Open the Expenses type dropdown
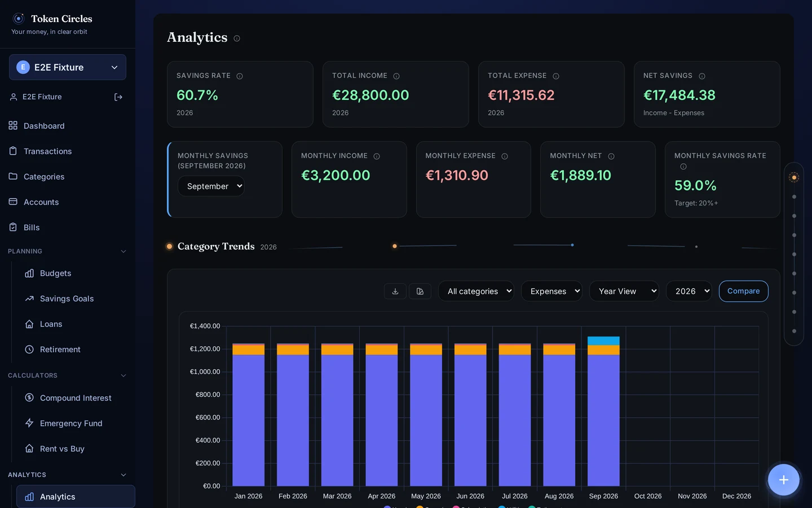Image resolution: width=812 pixels, height=508 pixels. click(x=551, y=291)
